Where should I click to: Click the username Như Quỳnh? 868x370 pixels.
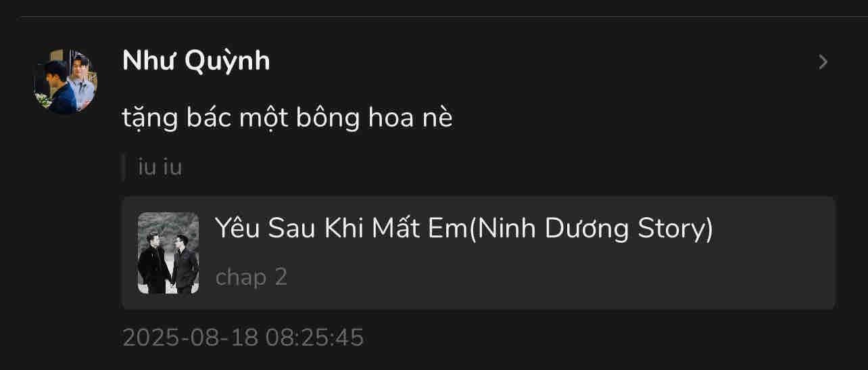(x=196, y=62)
